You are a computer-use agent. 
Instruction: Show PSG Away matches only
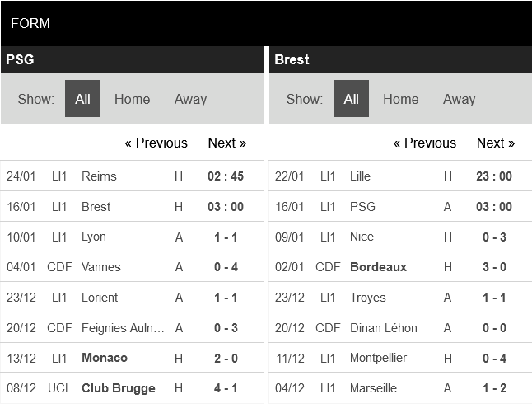pos(190,99)
